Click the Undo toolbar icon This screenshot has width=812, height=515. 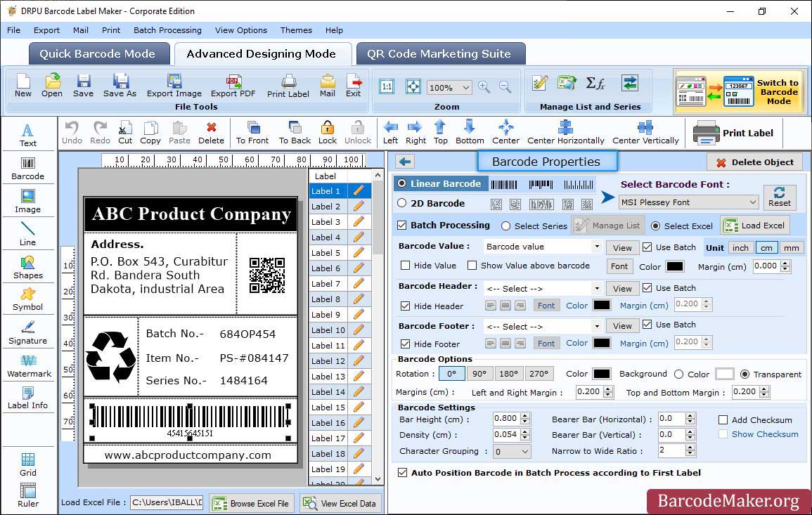(x=72, y=133)
